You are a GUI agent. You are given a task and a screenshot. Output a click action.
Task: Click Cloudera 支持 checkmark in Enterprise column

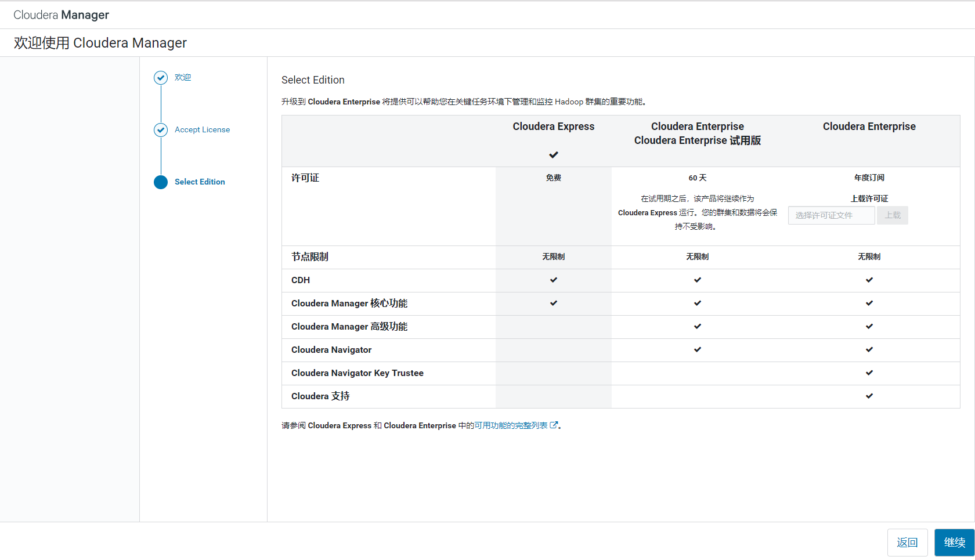tap(869, 396)
